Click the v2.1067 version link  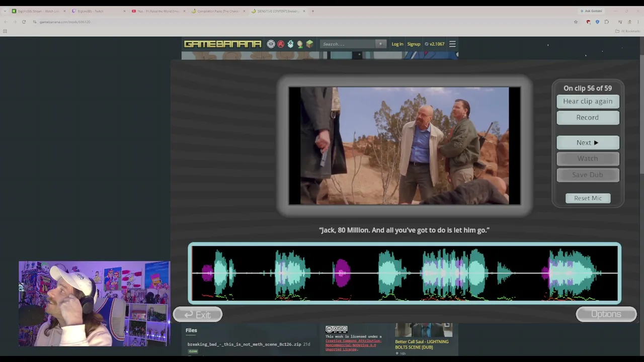point(435,44)
